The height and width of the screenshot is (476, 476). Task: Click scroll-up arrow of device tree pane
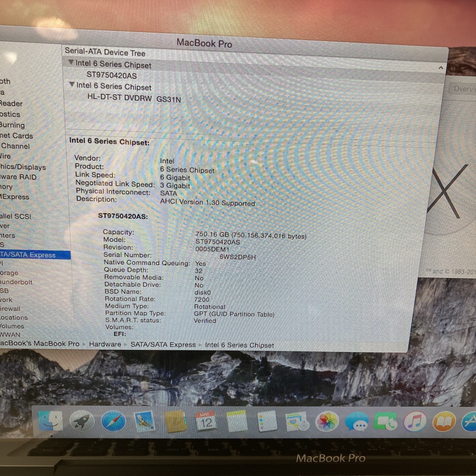click(441, 68)
